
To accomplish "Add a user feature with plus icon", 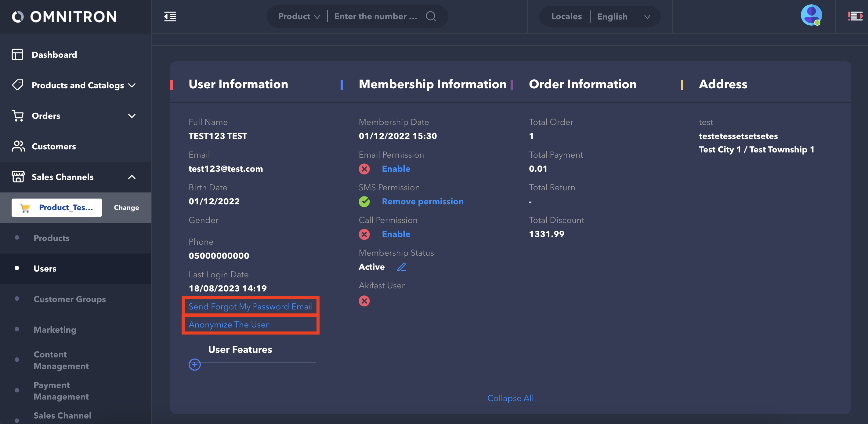I will pos(194,364).
